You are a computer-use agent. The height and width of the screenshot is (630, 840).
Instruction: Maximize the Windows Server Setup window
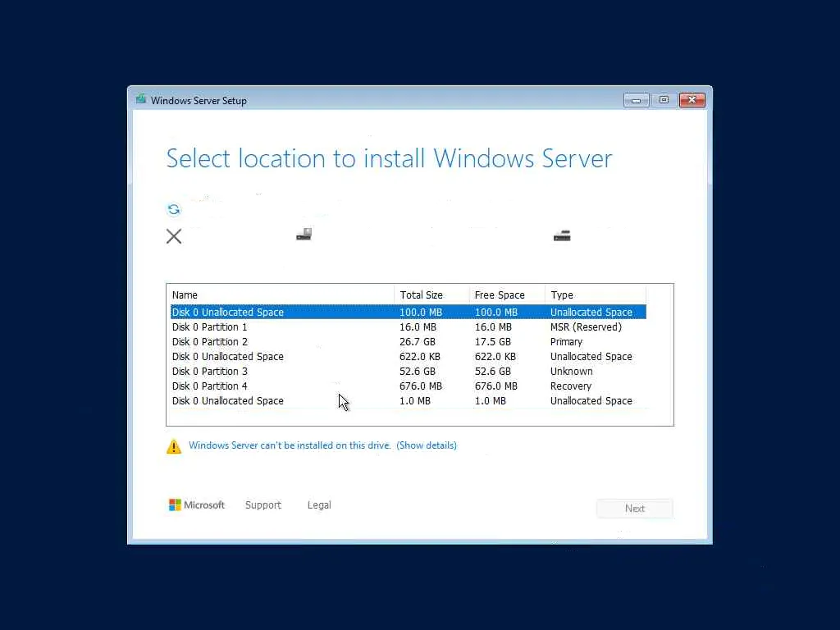tap(664, 100)
